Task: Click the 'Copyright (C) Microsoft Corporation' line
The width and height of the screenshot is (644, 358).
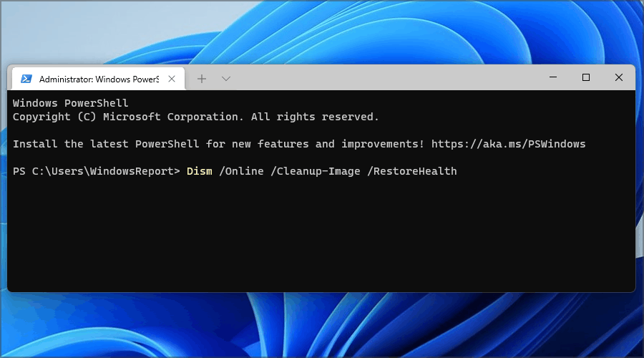Action: 196,117
